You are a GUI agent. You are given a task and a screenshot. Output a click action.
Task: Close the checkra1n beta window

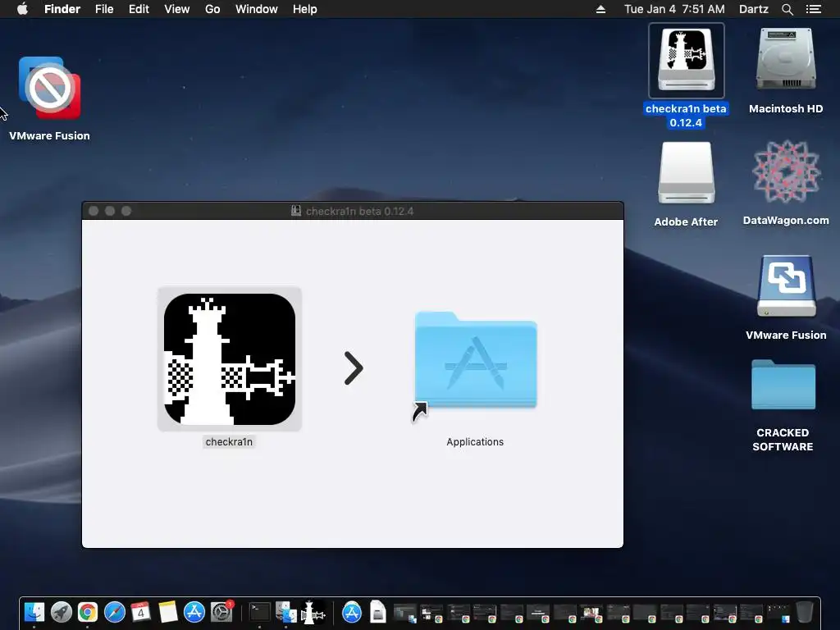[x=94, y=211]
